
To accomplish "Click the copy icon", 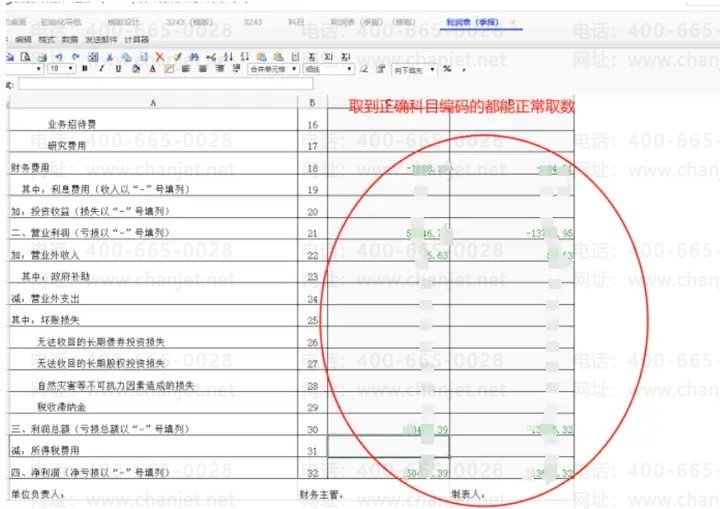I will point(126,57).
